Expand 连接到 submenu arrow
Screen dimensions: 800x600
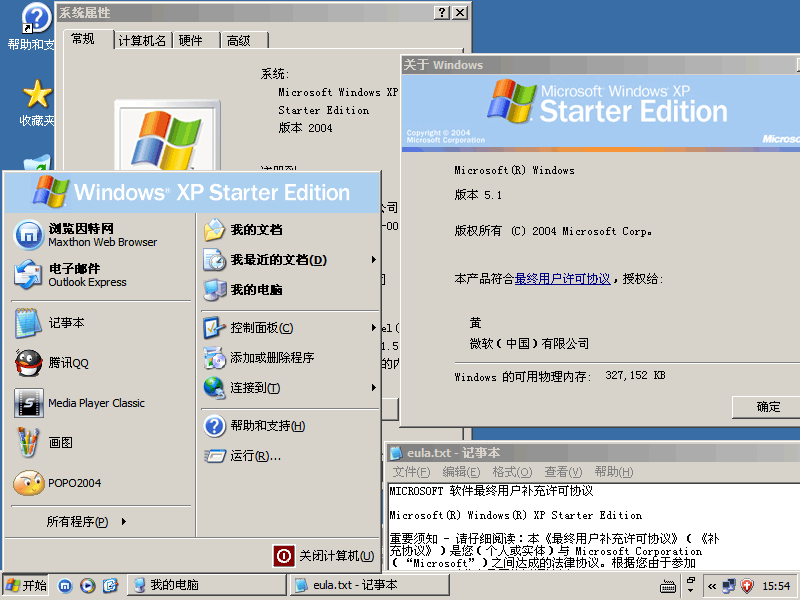(373, 388)
